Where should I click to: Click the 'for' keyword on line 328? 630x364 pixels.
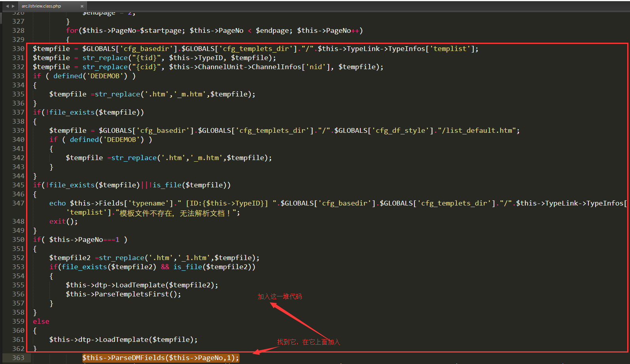[x=72, y=30]
